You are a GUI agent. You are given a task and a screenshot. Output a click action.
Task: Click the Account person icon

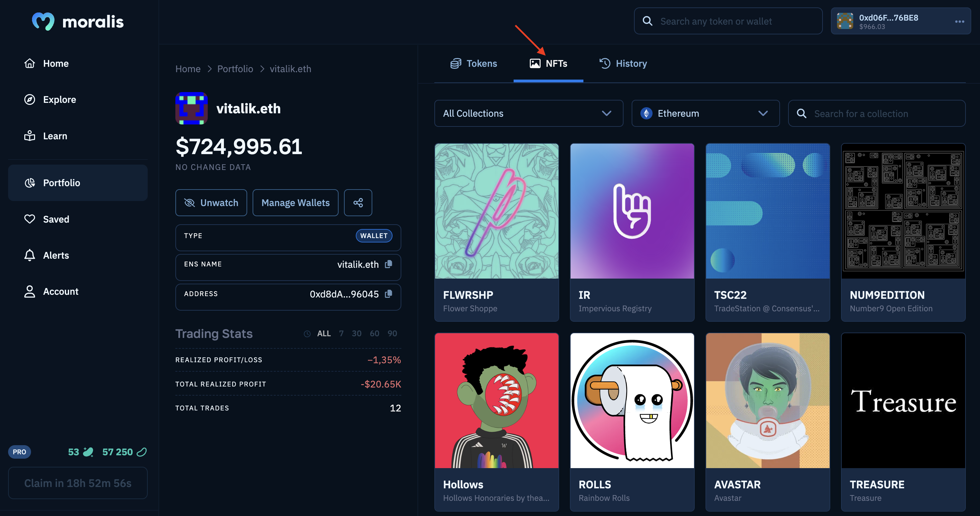(x=30, y=291)
